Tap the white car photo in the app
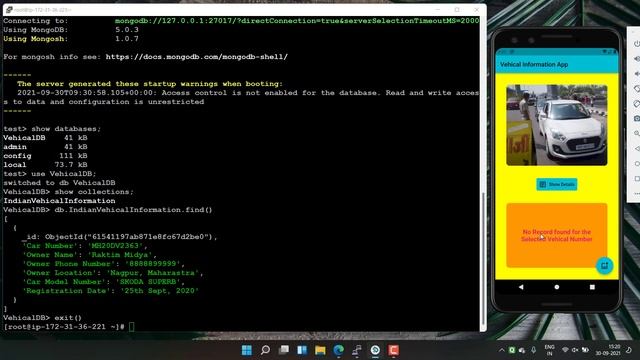The width and height of the screenshot is (640, 360). (556, 125)
